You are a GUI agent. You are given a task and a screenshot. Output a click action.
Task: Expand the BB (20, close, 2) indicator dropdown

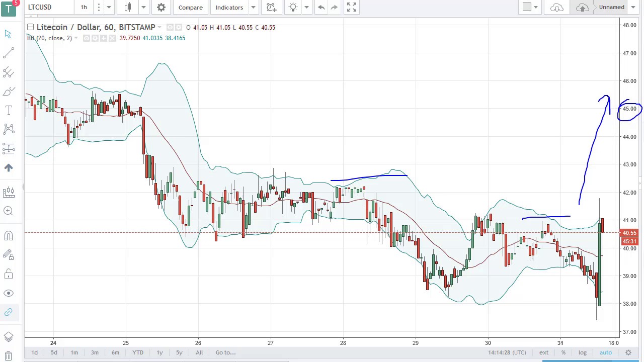point(76,38)
